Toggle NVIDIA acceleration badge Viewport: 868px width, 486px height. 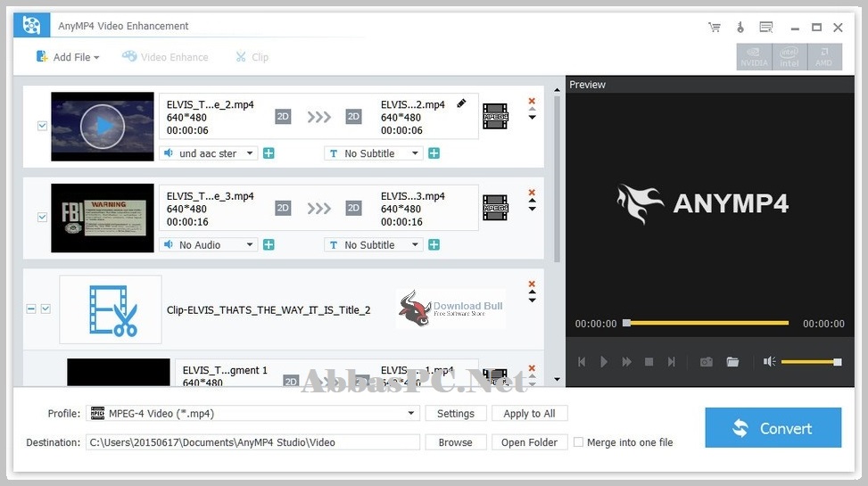click(754, 57)
